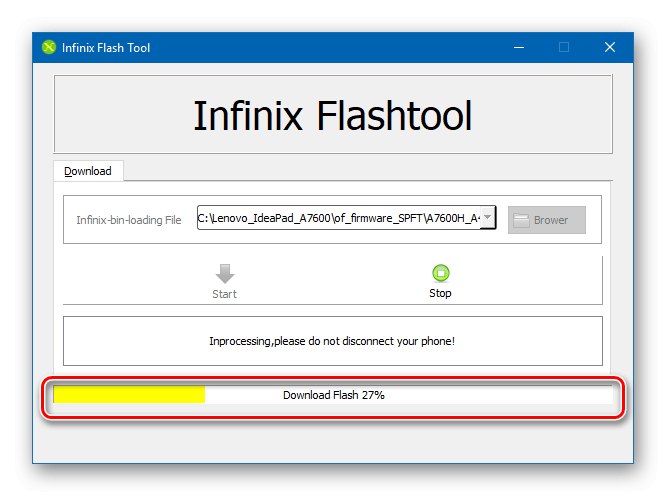The height and width of the screenshot is (496, 666).
Task: Click the Download Flash 27% progress bar
Action: coord(333,395)
